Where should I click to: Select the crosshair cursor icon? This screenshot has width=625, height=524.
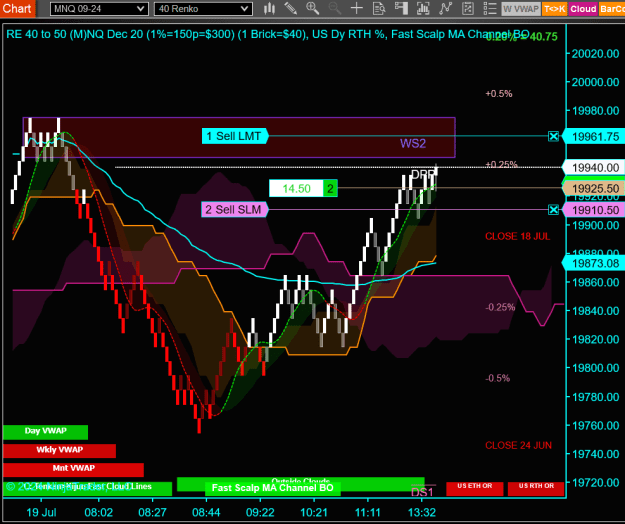(356, 8)
